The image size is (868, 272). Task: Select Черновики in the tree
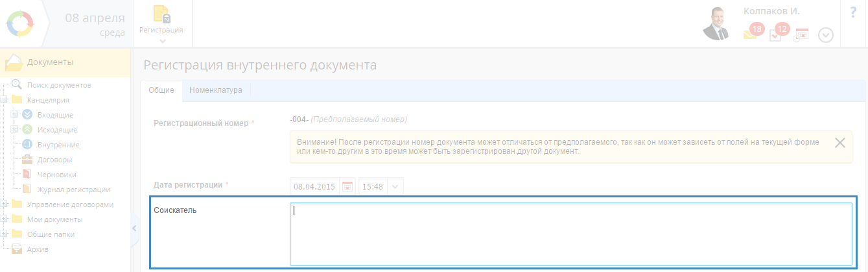56,175
